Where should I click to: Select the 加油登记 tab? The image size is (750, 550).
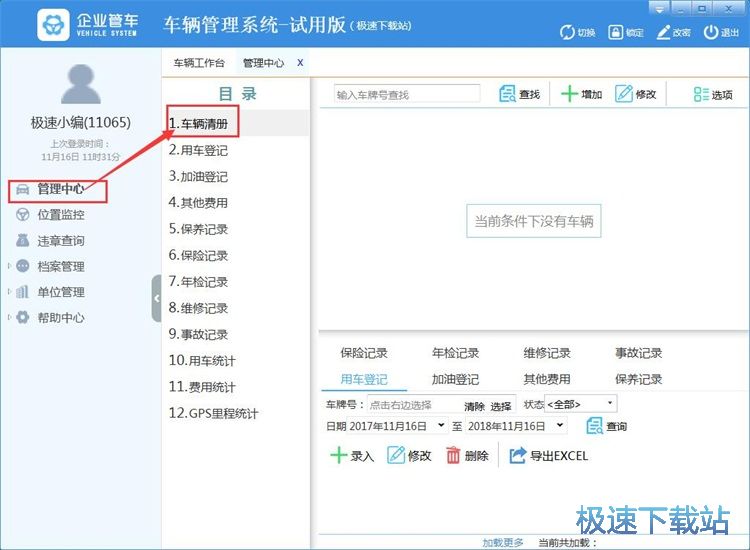click(x=455, y=379)
